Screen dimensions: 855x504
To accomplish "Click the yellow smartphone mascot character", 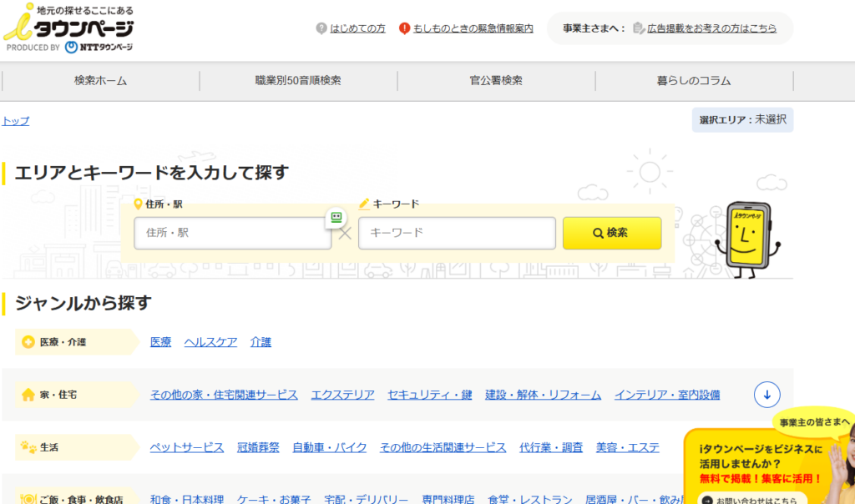I will (x=751, y=239).
